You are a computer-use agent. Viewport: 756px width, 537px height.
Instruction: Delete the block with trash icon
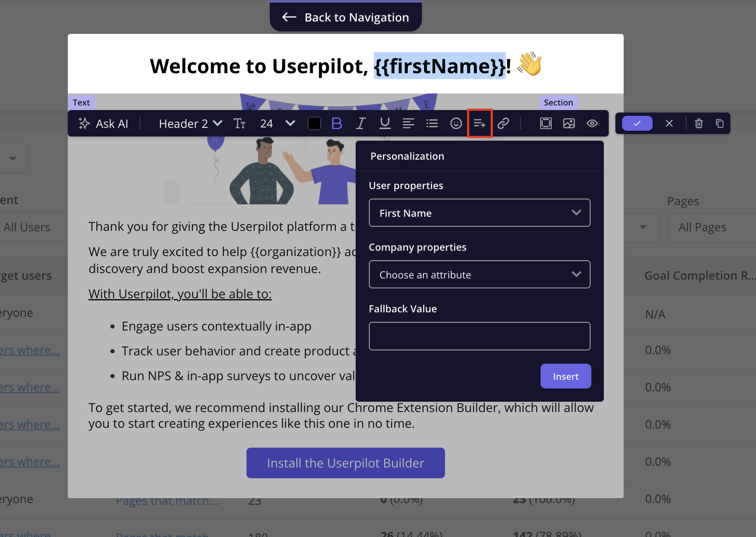(x=699, y=123)
